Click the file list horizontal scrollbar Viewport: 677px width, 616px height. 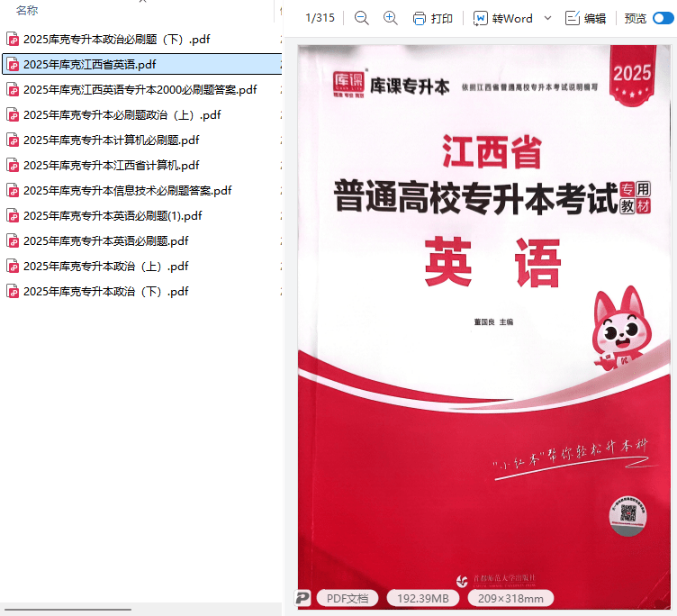pyautogui.click(x=68, y=610)
